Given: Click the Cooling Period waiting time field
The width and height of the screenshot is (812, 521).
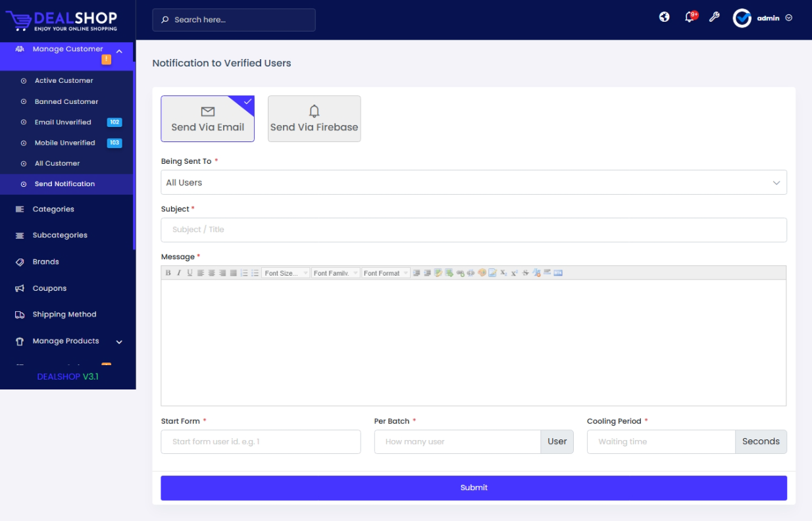Looking at the screenshot, I should click(x=661, y=442).
